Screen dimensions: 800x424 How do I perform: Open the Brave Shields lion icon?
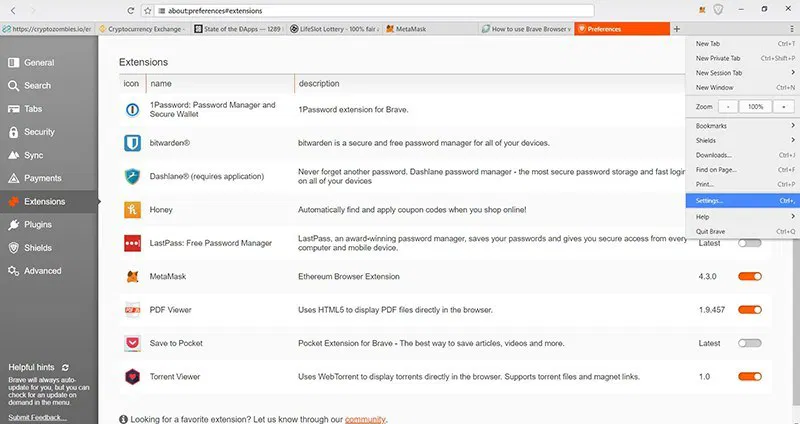pos(718,10)
